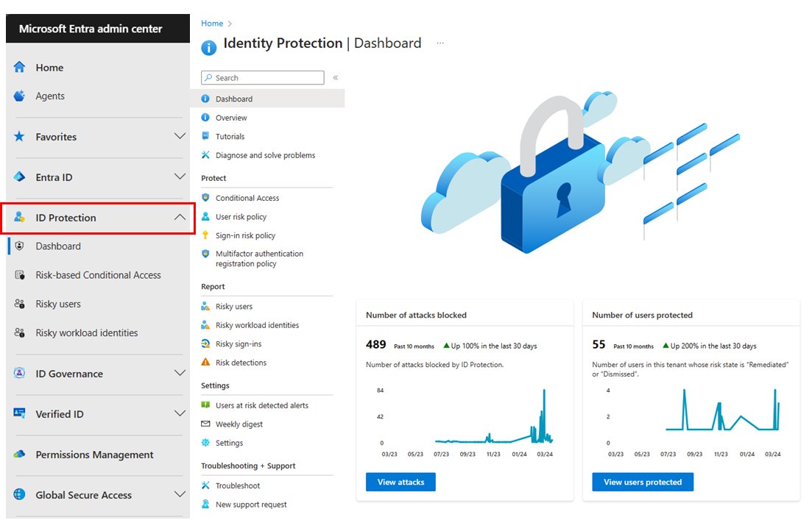The image size is (812, 520).
Task: Click the Conditional Access shield icon
Action: tap(205, 198)
